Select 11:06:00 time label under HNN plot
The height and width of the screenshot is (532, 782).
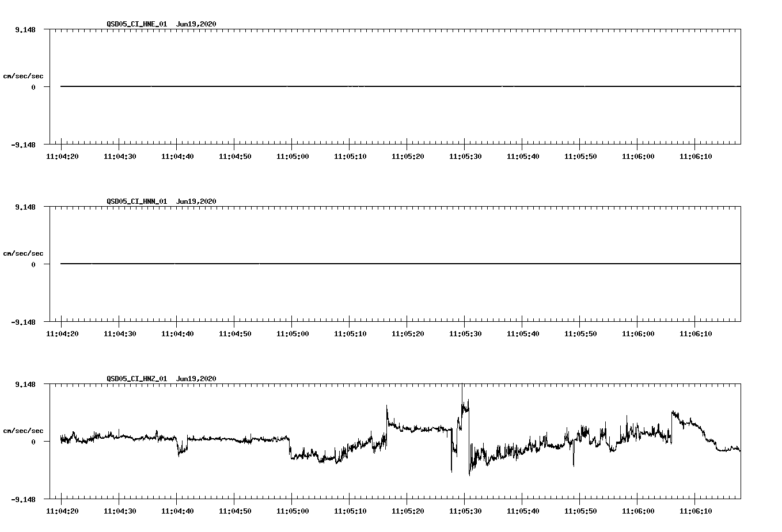638,333
